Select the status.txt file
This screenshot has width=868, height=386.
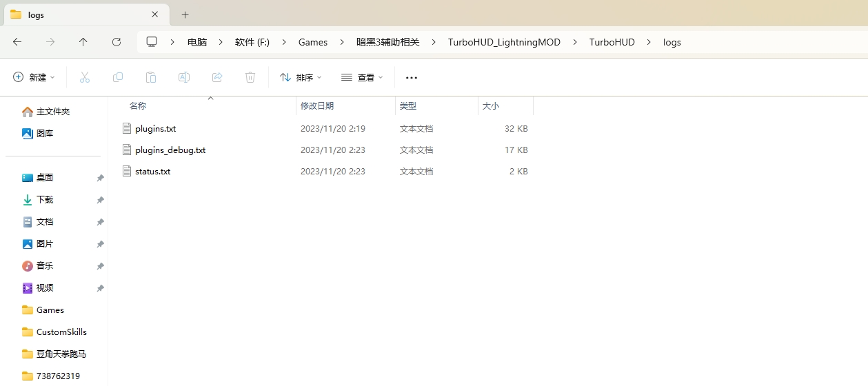tap(152, 171)
